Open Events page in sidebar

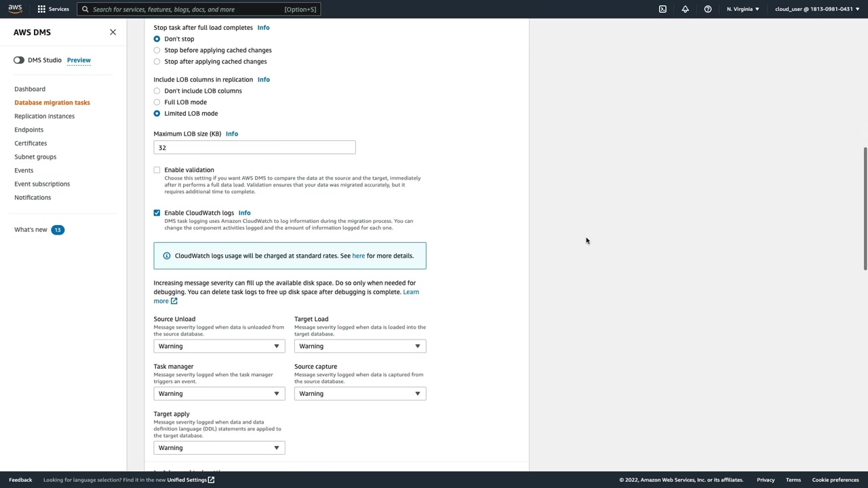[x=24, y=170]
